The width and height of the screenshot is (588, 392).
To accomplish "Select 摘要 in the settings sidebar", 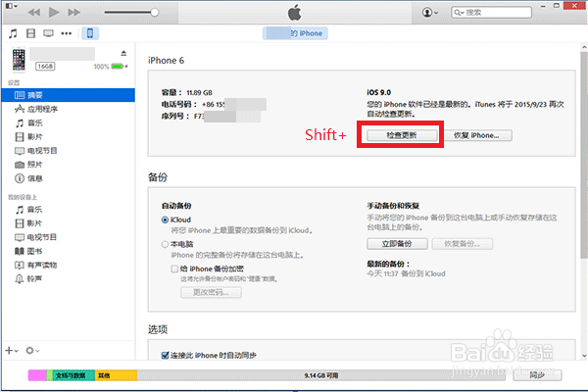I will (68, 95).
